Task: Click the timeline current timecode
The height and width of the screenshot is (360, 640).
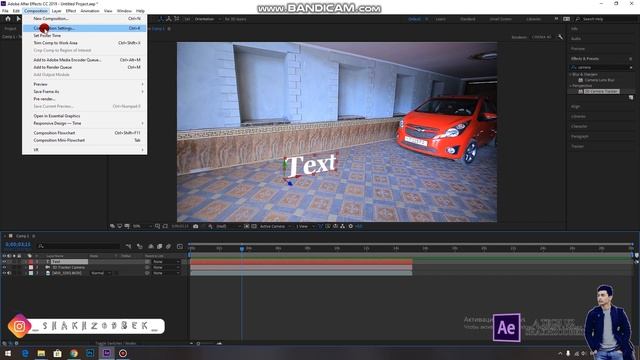Action: (x=18, y=244)
